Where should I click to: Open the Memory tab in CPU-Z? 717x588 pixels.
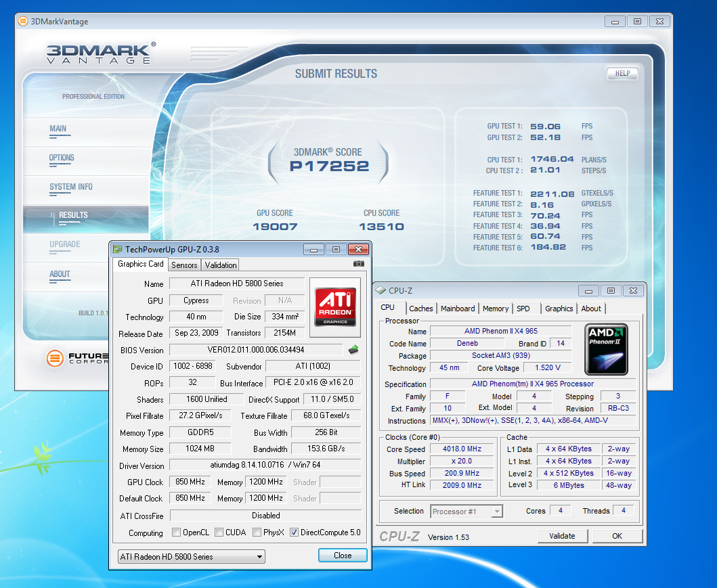click(495, 309)
